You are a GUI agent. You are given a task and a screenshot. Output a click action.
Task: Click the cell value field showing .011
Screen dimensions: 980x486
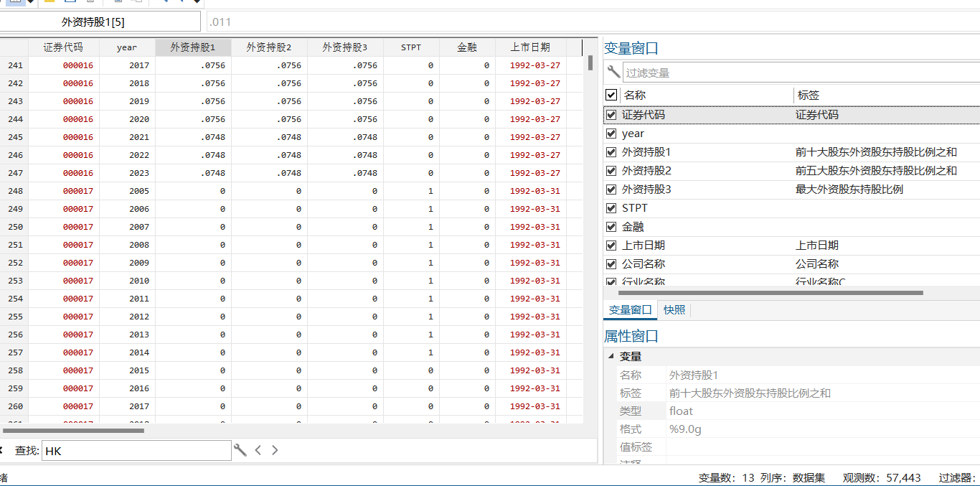point(594,22)
